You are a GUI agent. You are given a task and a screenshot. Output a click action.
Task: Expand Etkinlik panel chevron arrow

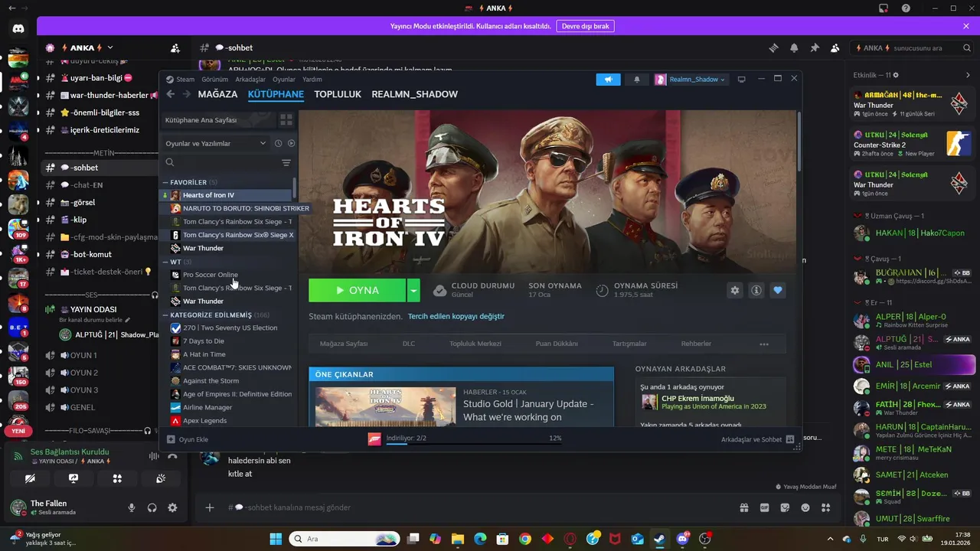coord(968,75)
